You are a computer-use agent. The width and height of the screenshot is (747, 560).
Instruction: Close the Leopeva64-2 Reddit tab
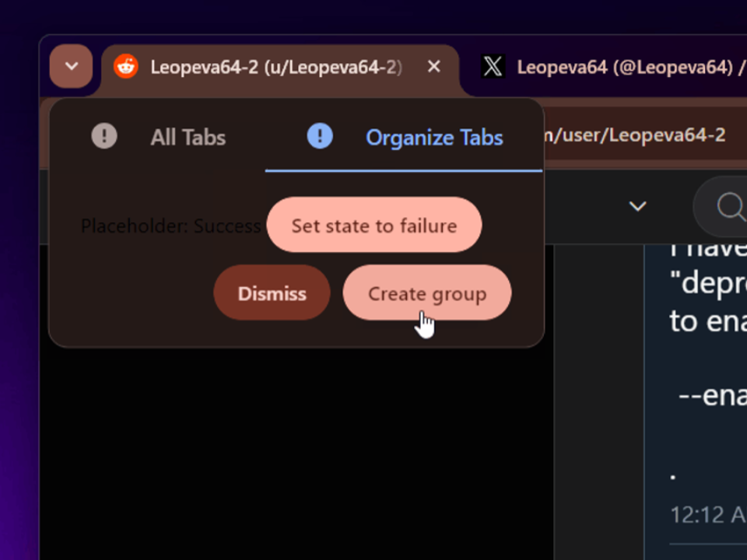coord(433,66)
